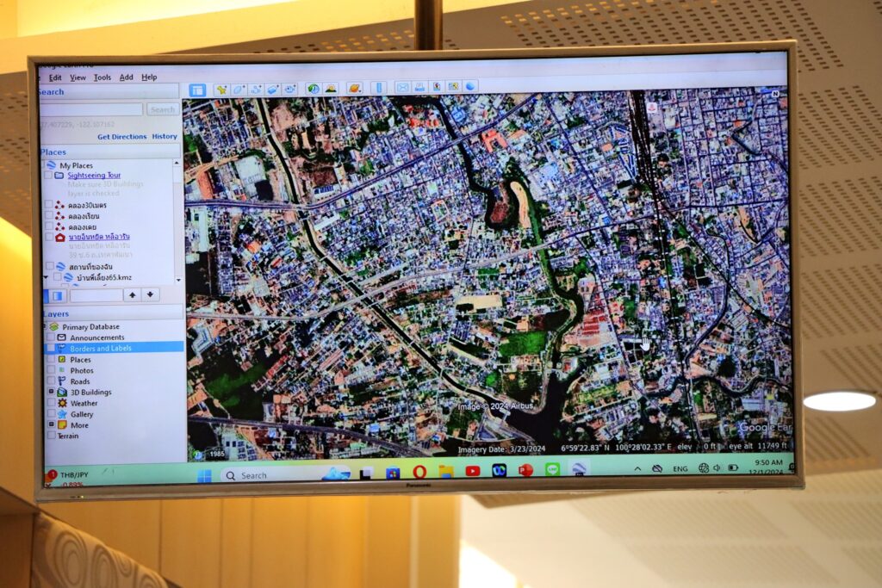
Task: Collapse the Primary Database tree node
Action: [46, 326]
